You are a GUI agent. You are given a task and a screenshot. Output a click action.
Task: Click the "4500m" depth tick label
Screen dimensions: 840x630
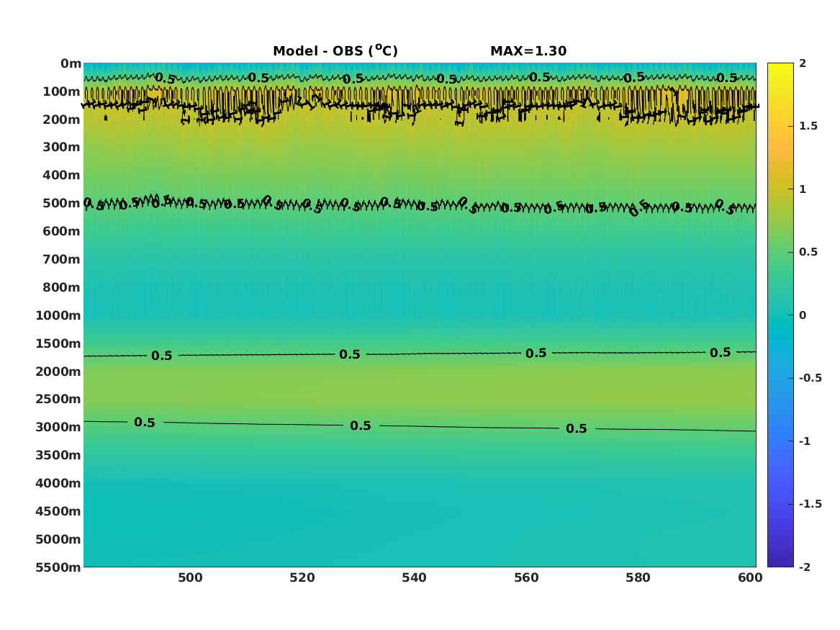58,512
